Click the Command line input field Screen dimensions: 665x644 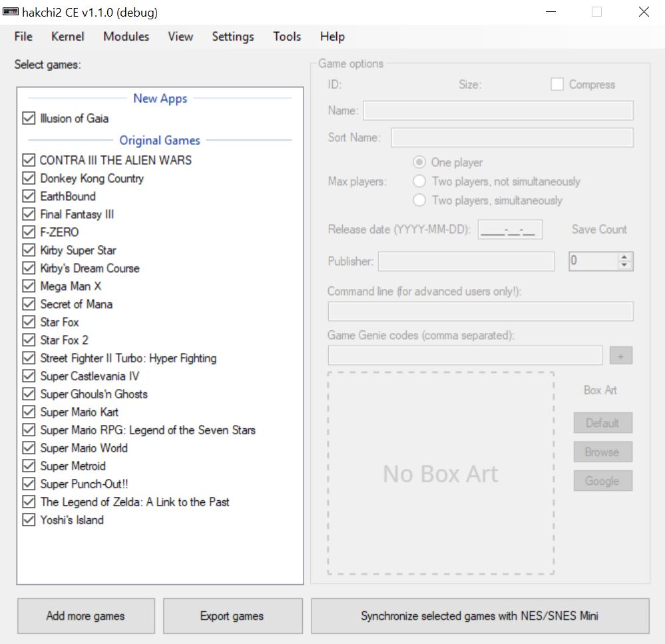pos(481,312)
